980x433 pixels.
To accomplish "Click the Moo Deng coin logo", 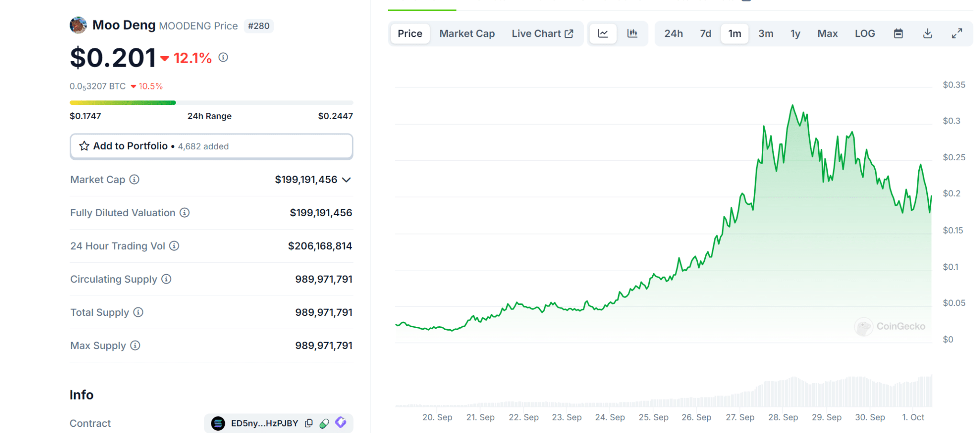I will pos(78,25).
